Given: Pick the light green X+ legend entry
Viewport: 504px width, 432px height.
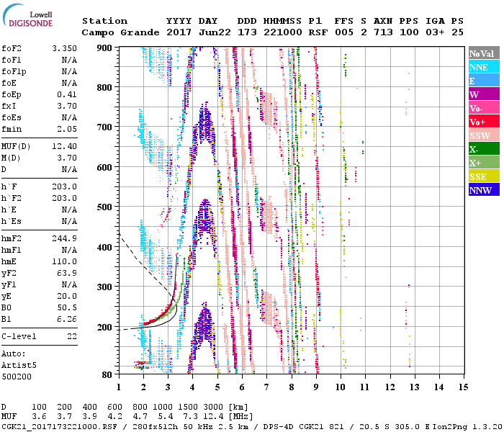Looking at the screenshot, I should 483,163.
